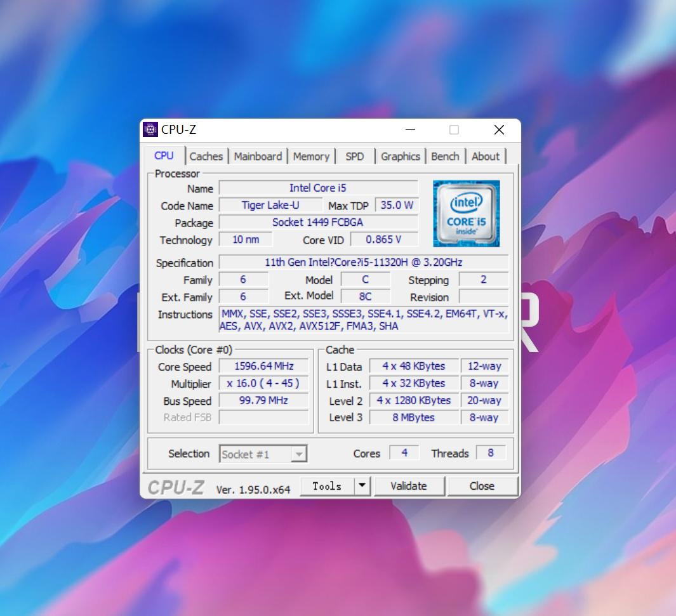Open the Mainboard tab
This screenshot has width=676, height=616.
click(258, 156)
